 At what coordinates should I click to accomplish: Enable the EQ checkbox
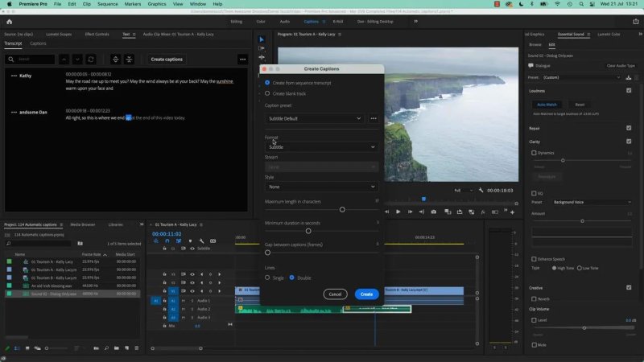point(534,193)
